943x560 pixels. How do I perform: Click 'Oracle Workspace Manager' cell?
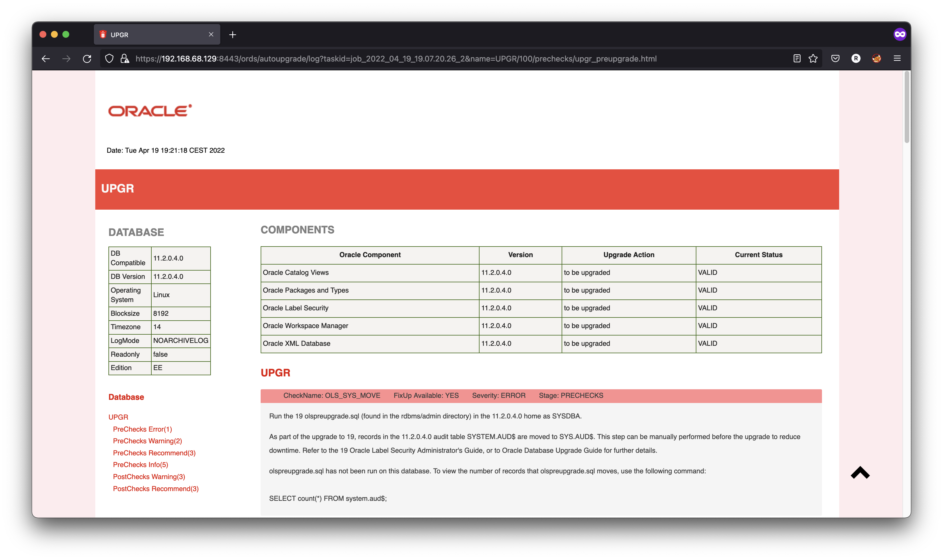pyautogui.click(x=370, y=326)
